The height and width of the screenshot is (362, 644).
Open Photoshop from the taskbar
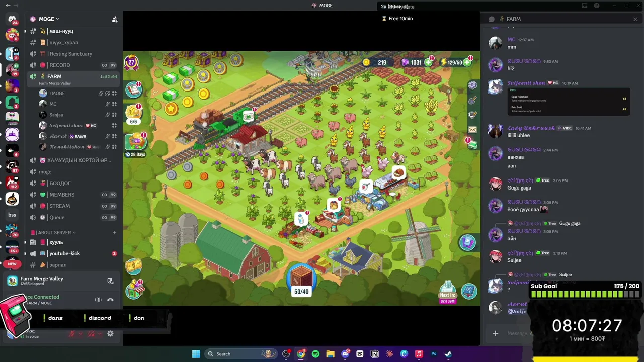point(433,354)
